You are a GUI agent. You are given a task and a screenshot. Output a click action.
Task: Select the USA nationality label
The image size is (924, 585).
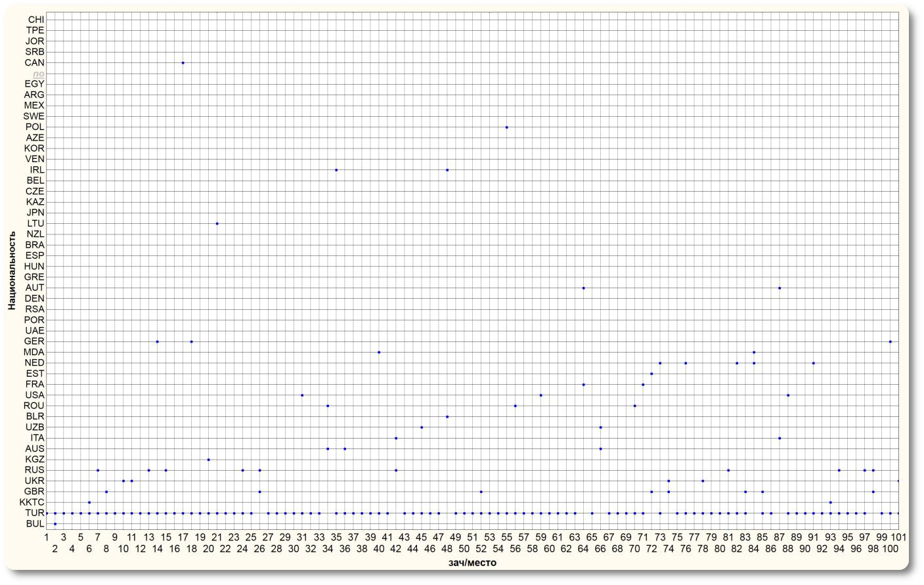tap(35, 395)
